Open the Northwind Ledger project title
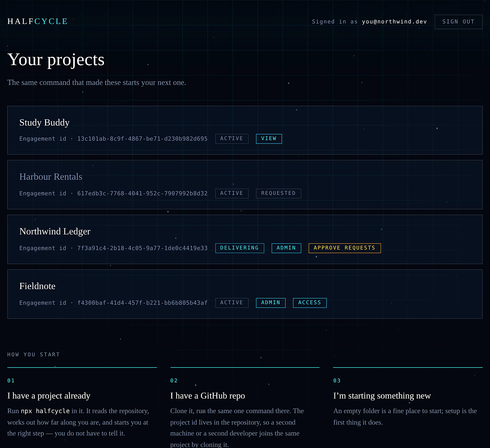Image resolution: width=490 pixels, height=448 pixels. click(55, 231)
